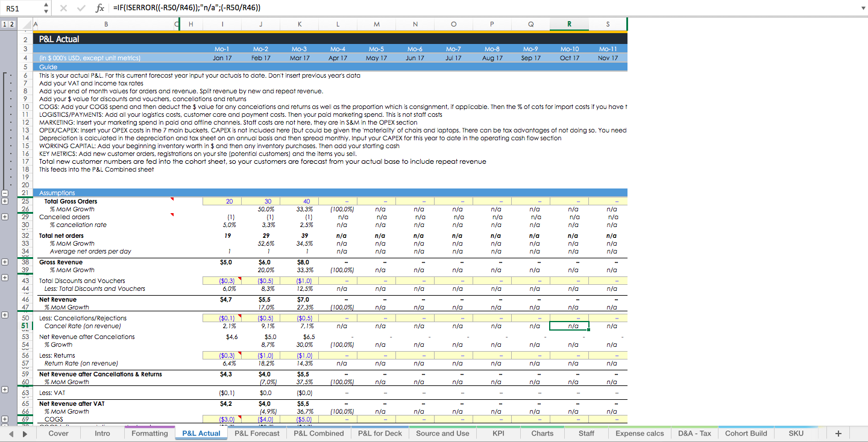Select row 46 header
Viewport: 868px width, 442px height.
click(26, 299)
